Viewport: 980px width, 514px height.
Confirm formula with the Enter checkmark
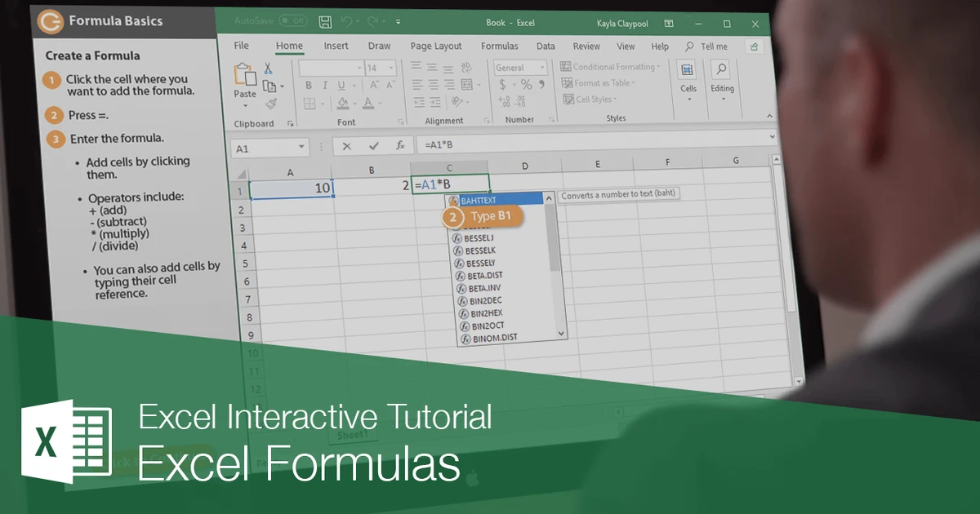pos(374,147)
